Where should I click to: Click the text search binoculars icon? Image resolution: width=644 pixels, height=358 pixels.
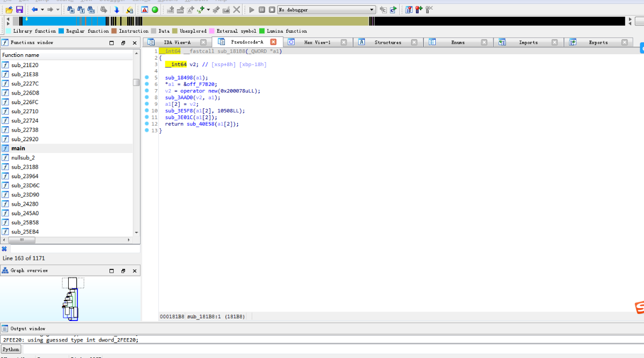tap(82, 10)
